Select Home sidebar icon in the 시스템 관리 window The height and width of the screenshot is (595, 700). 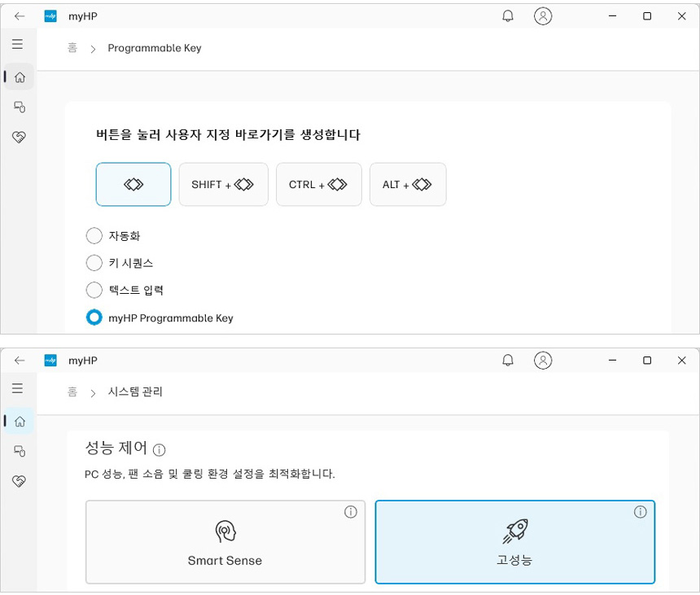click(x=20, y=421)
